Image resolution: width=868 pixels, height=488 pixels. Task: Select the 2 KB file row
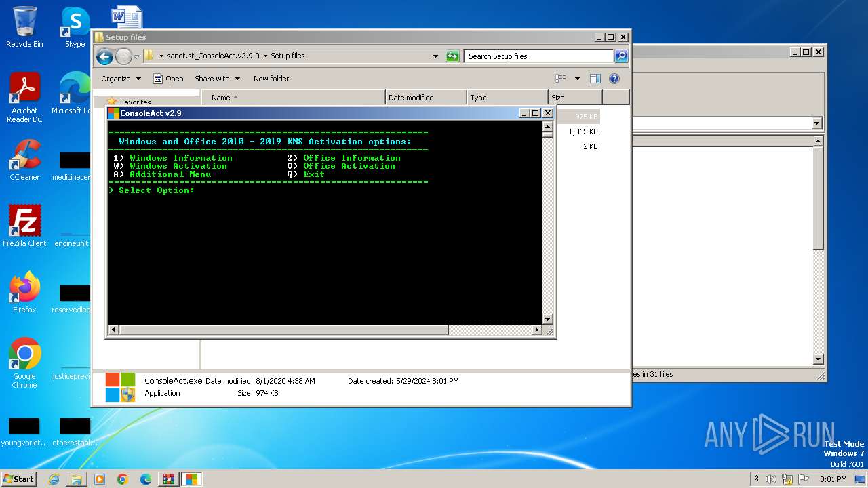[580, 146]
